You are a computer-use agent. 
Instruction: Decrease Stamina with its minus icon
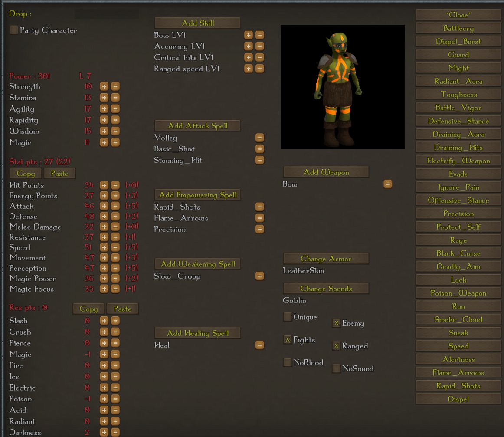click(115, 98)
